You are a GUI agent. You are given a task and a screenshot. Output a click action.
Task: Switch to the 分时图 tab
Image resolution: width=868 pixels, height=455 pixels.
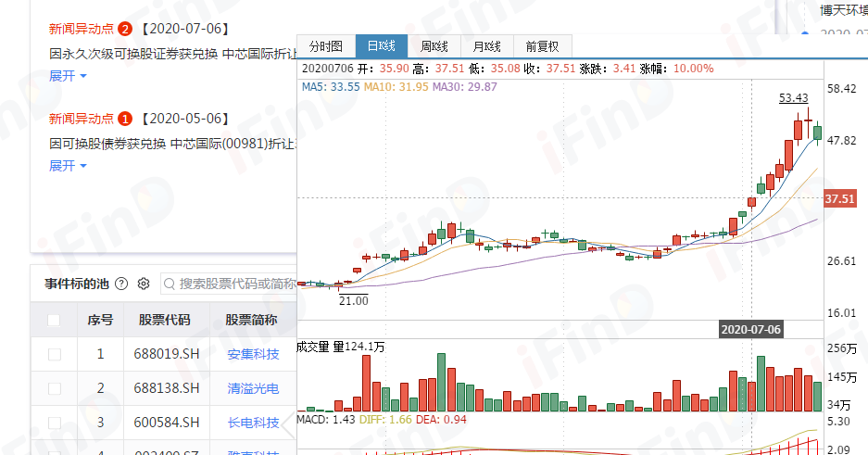pos(326,46)
